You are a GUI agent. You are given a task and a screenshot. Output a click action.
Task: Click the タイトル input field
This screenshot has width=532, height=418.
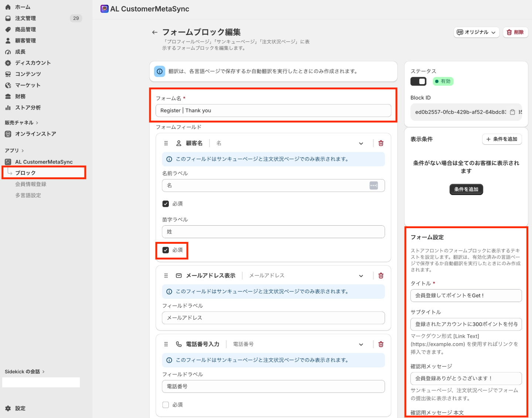pyautogui.click(x=466, y=295)
